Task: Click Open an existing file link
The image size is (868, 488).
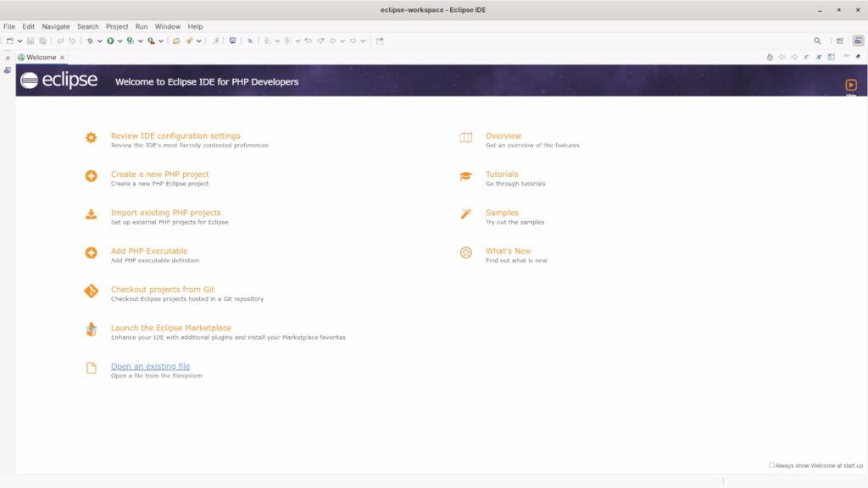Action: tap(150, 366)
